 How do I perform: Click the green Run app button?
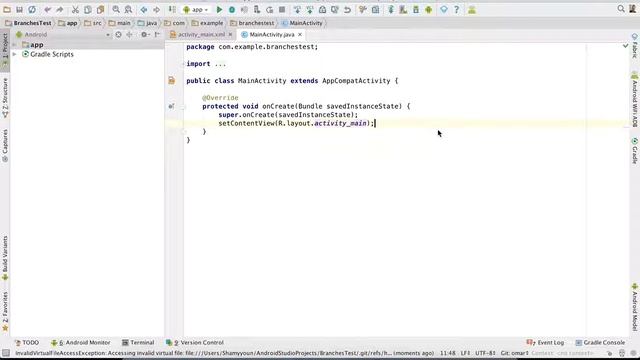click(219, 9)
